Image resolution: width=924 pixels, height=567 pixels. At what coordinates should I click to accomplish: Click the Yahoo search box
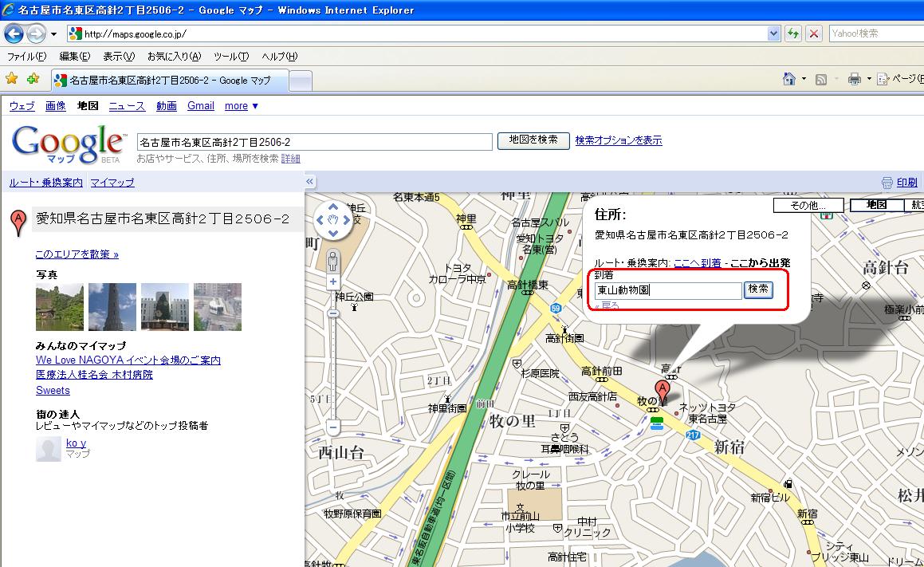876,33
